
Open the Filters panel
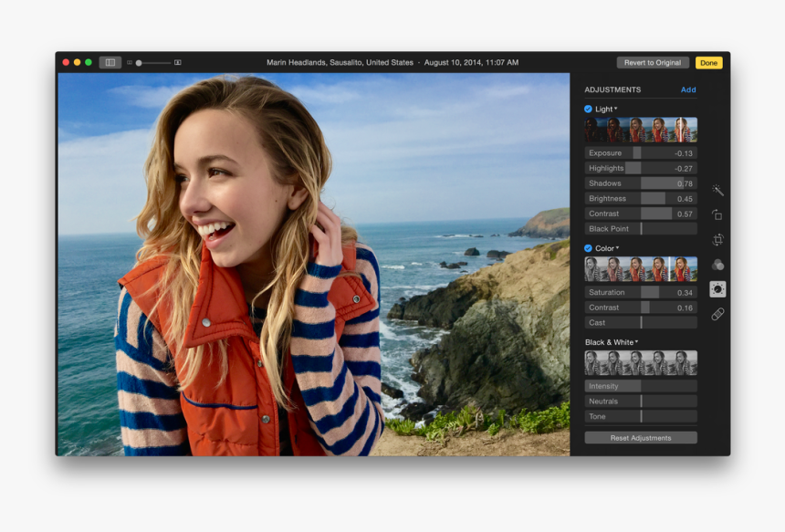point(717,262)
